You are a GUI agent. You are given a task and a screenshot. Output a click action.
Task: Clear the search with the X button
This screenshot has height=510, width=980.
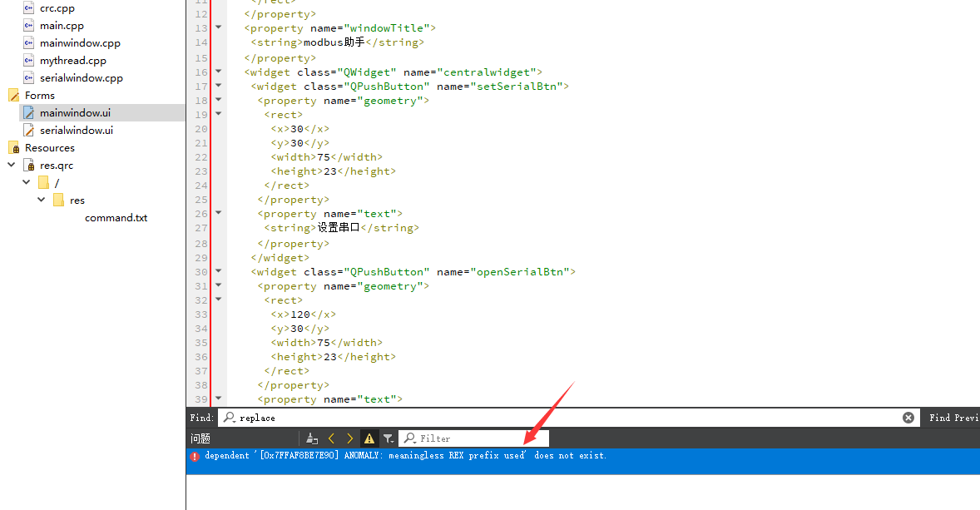908,417
